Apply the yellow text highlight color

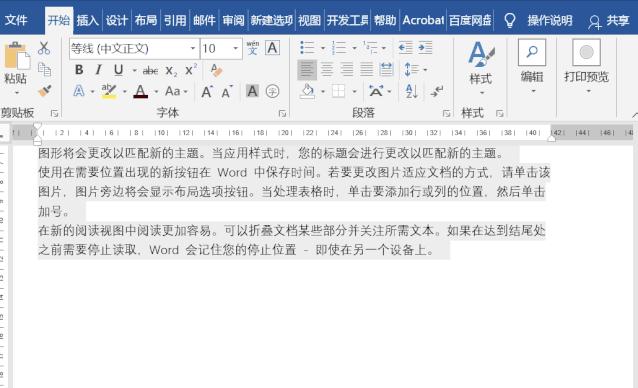[x=109, y=92]
